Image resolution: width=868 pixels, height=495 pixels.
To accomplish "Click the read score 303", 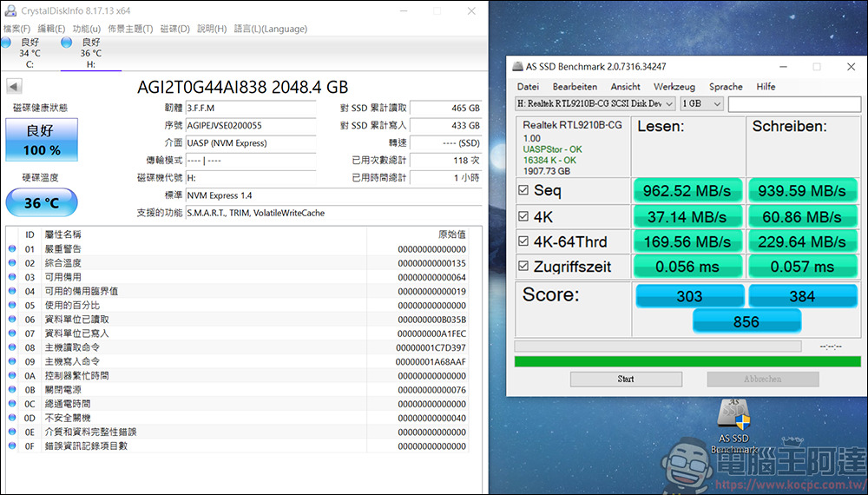I will click(689, 296).
